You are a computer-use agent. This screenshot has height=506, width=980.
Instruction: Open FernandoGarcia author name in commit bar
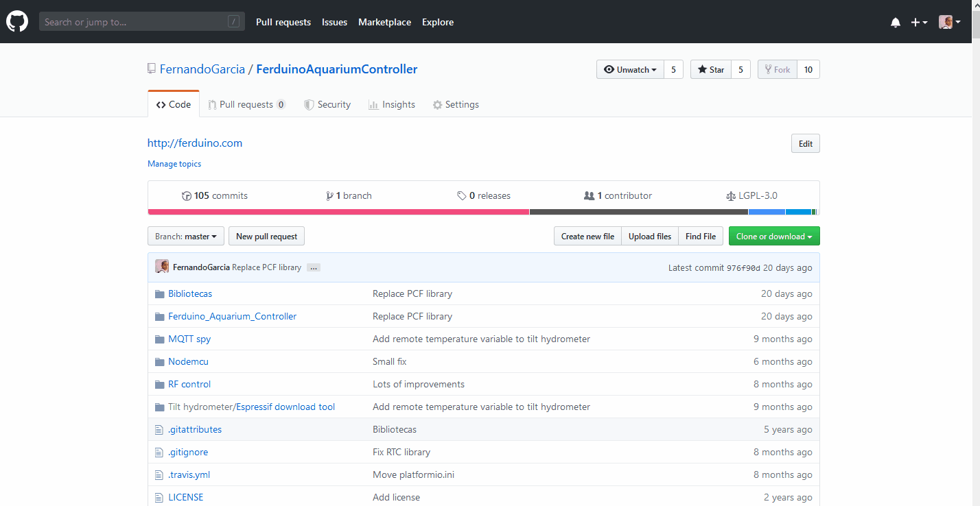coord(201,267)
